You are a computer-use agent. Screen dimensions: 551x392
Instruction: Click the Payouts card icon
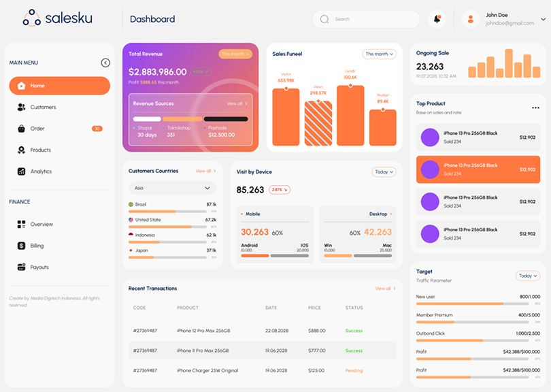click(21, 267)
